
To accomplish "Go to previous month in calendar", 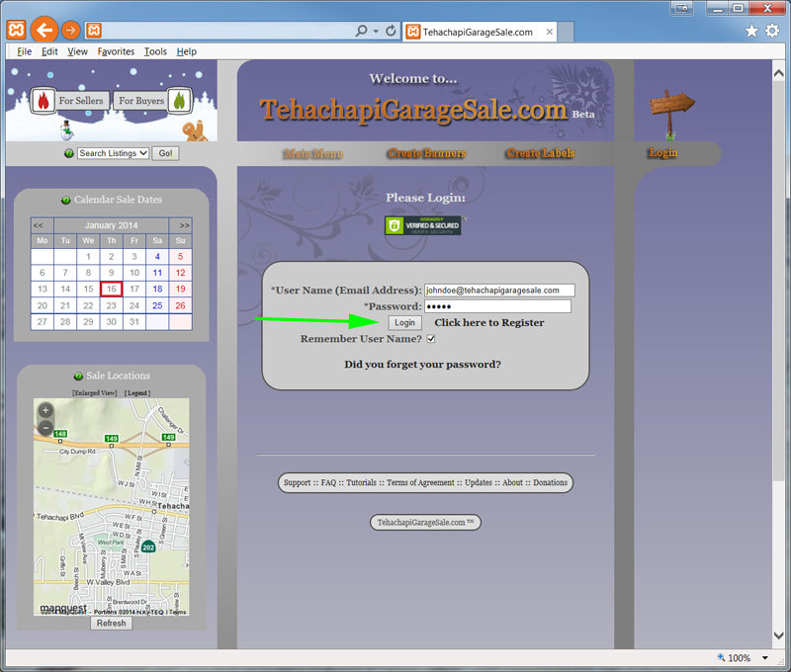I will (x=39, y=225).
